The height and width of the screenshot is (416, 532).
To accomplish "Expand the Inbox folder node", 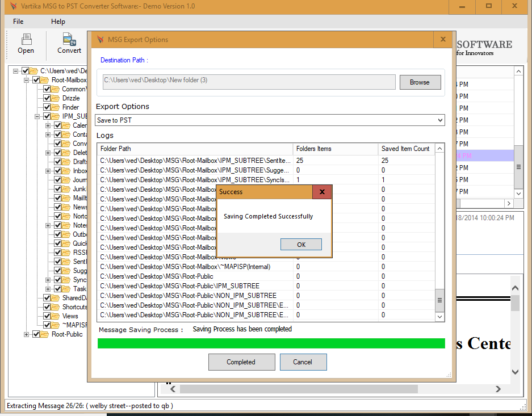I will pos(48,171).
